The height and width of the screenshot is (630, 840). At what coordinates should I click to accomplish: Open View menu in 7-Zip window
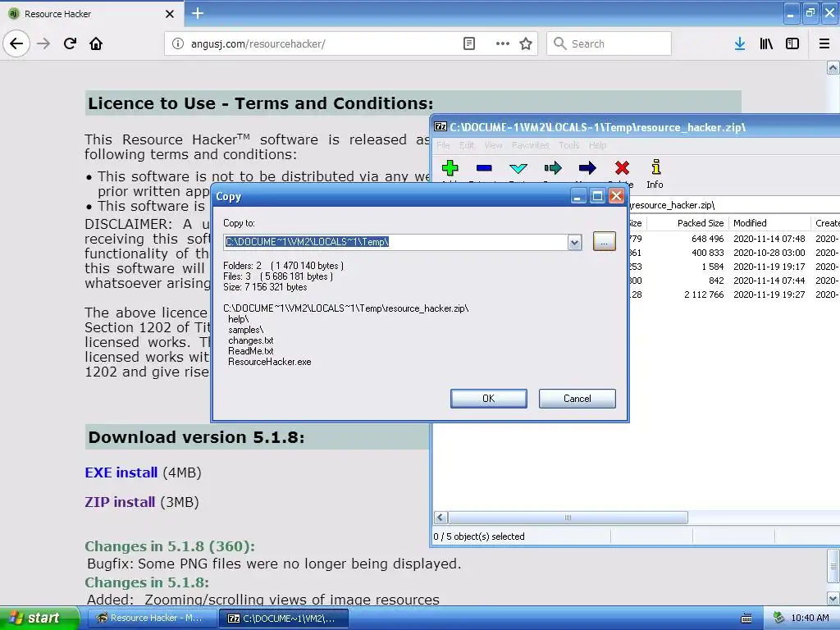pyautogui.click(x=493, y=145)
